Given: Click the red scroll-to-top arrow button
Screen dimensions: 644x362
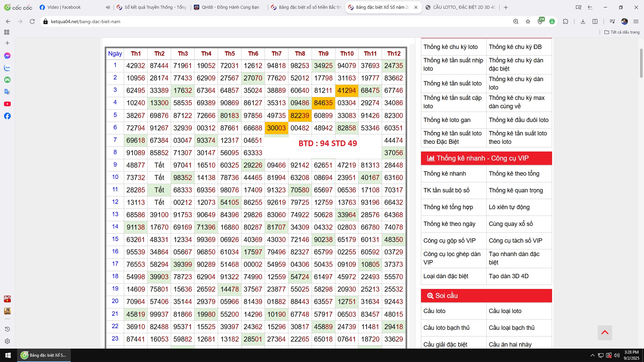Looking at the screenshot, I should pyautogui.click(x=605, y=333).
